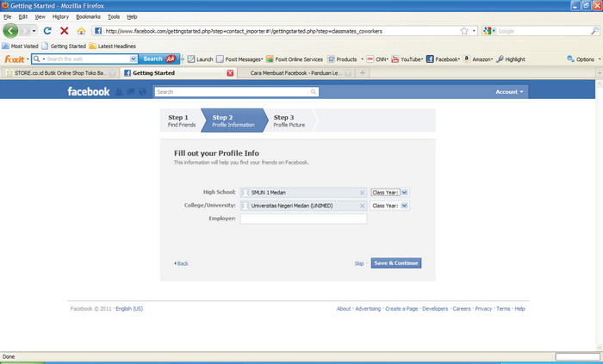
Task: Click the Google search magnifier icon
Action: (594, 31)
